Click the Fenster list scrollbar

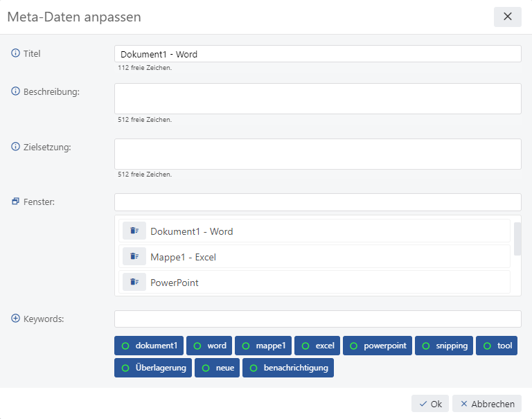coord(517,239)
